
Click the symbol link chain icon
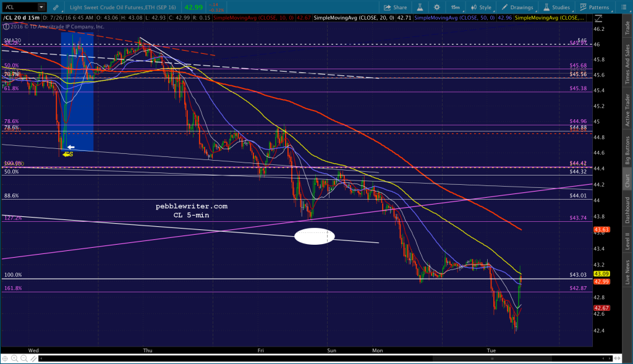pyautogui.click(x=56, y=7)
